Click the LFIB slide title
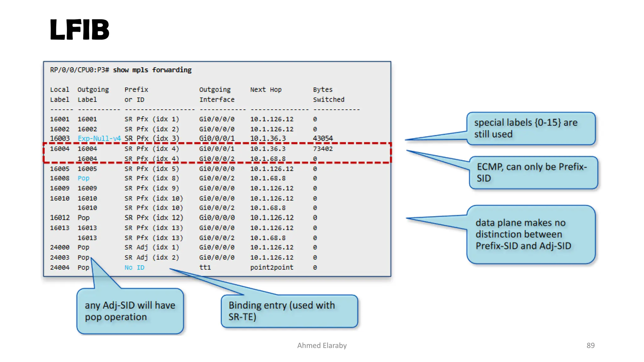644x362 pixels. point(80,30)
